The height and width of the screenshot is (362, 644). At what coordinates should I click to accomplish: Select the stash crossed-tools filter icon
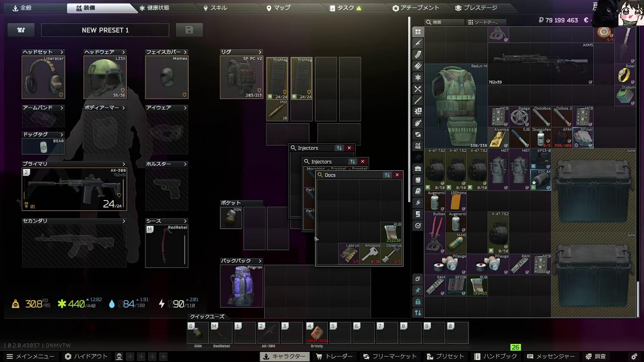(x=418, y=89)
